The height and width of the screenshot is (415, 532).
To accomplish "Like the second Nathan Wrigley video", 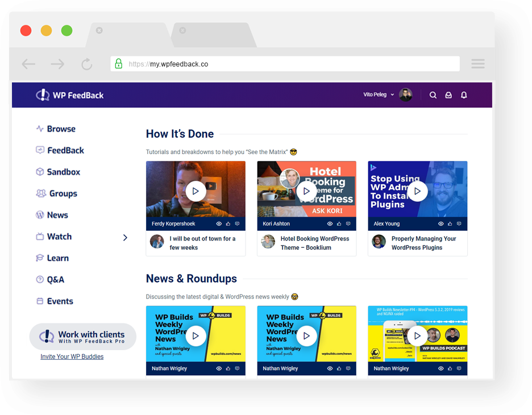I will click(339, 368).
